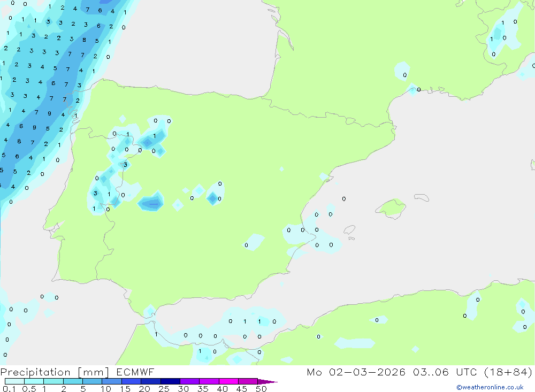535x392 pixels.
Task: Click the legend value '50'
Action: (x=261, y=389)
